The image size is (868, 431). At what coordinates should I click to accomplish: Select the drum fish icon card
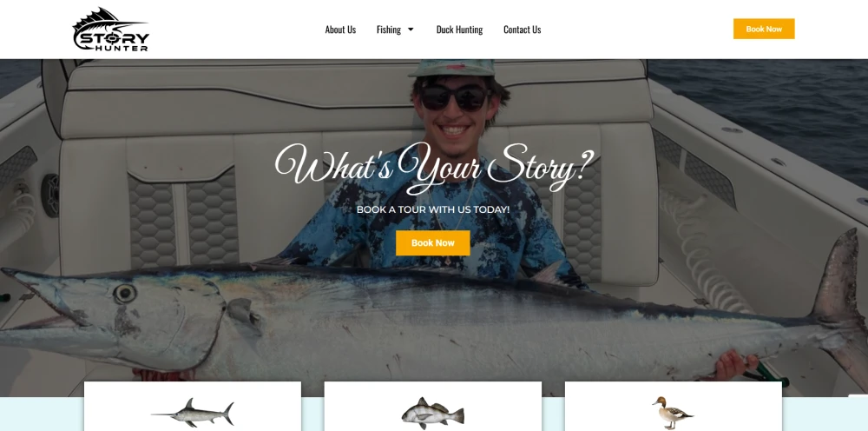(x=433, y=407)
